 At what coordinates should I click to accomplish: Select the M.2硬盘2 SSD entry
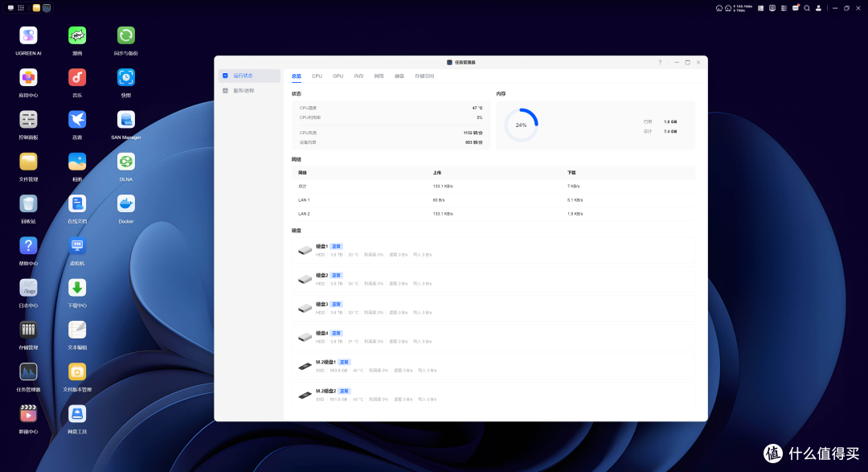tap(493, 395)
